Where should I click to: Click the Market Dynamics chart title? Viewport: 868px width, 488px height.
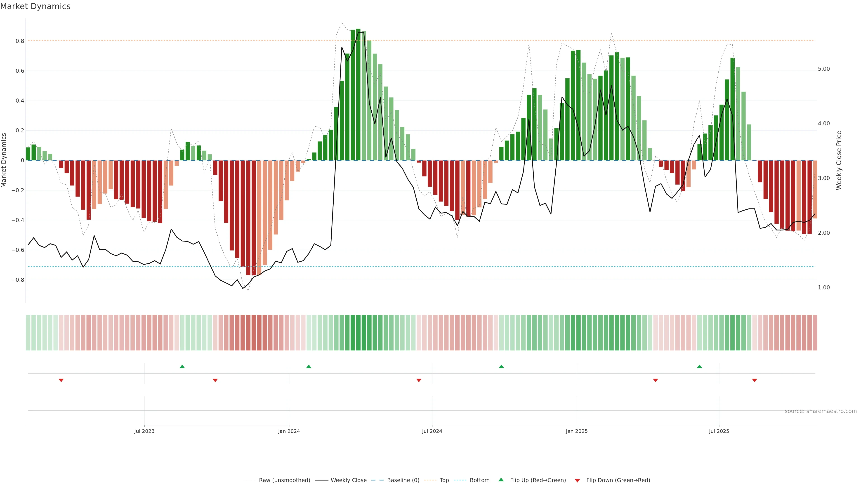point(35,6)
